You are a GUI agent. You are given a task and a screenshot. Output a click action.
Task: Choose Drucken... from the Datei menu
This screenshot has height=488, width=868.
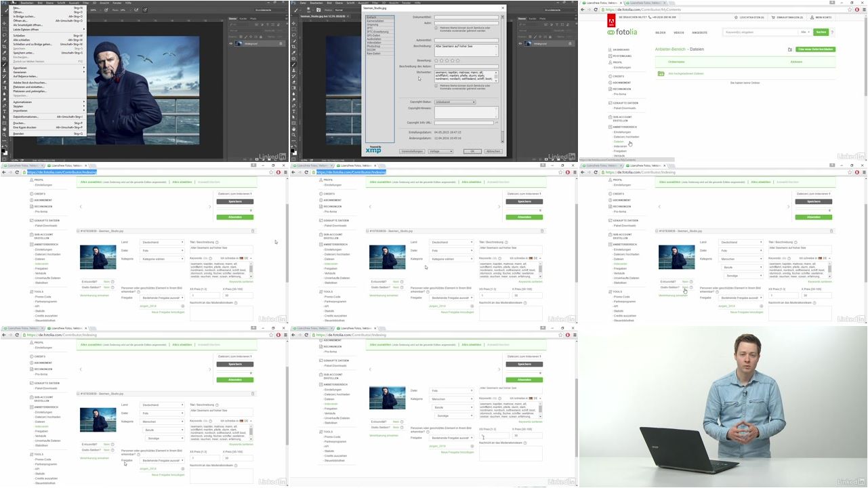(x=47, y=123)
